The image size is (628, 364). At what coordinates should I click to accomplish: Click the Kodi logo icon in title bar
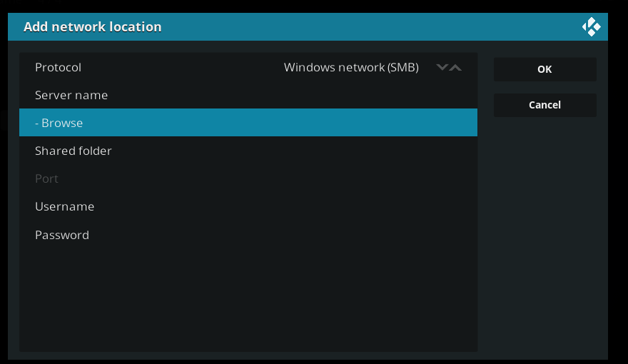coord(591,27)
